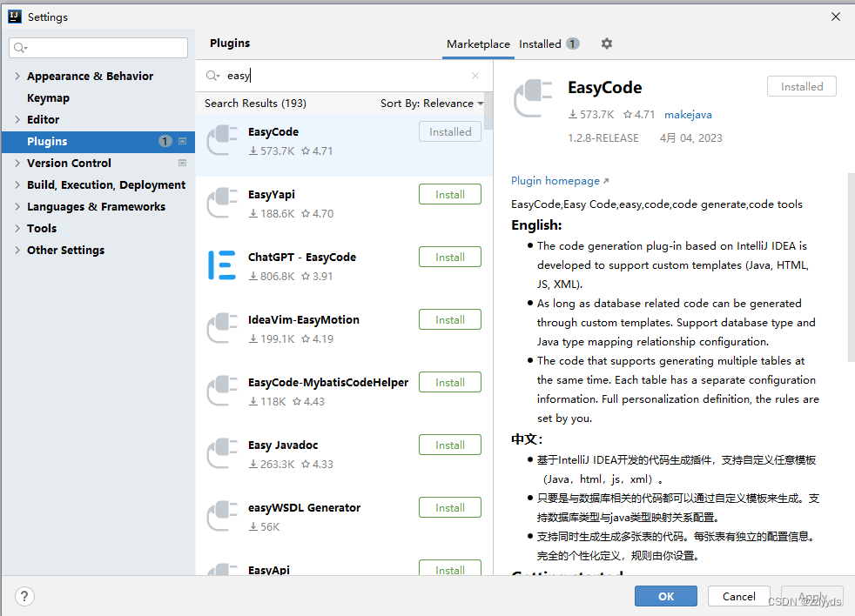The width and height of the screenshot is (855, 616).
Task: Clear the easy search query with the X
Action: tap(475, 77)
